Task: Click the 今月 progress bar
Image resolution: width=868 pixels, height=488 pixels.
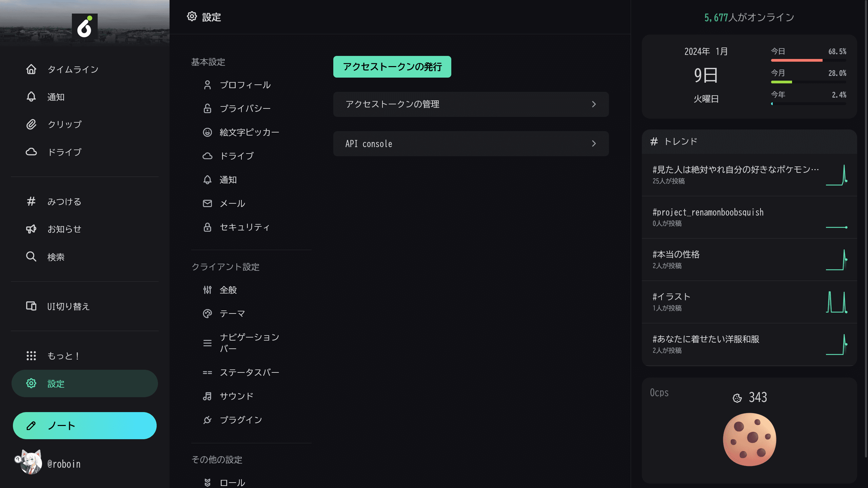Action: pos(809,82)
